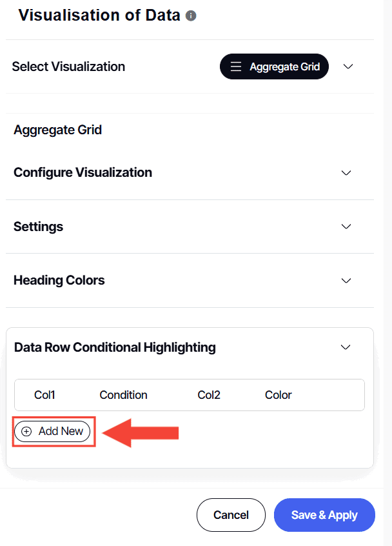The image size is (392, 546).
Task: Collapse Data Row Conditional Highlighting section
Action: click(346, 347)
